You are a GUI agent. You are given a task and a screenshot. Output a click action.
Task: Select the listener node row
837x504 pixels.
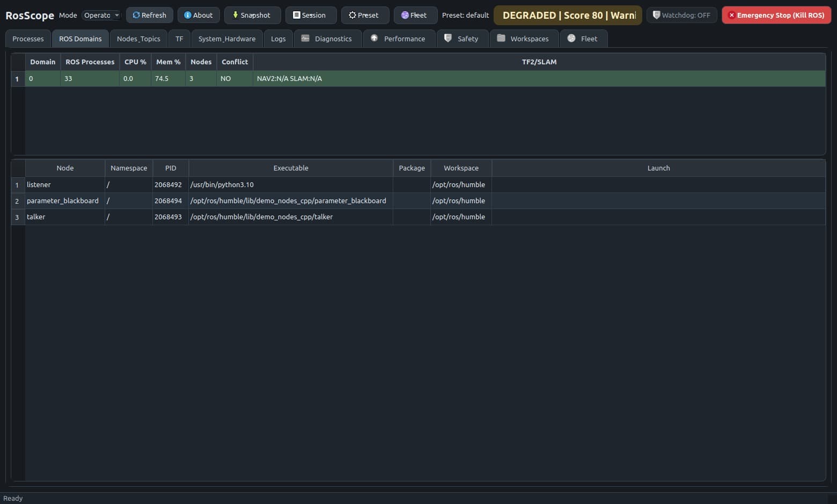coord(425,185)
